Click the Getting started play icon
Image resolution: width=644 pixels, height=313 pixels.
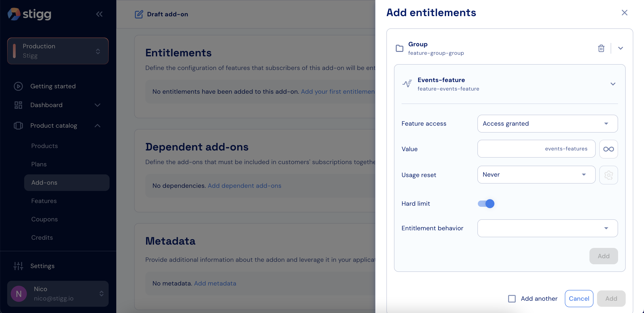click(18, 86)
